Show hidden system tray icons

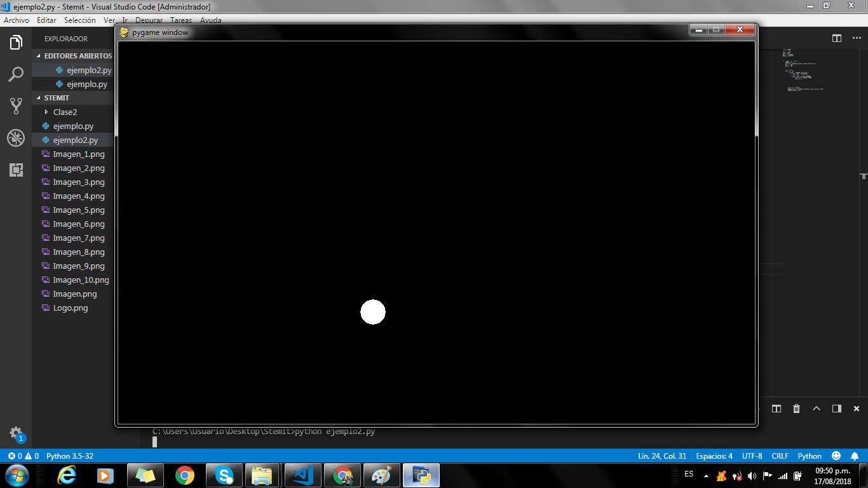tap(706, 476)
